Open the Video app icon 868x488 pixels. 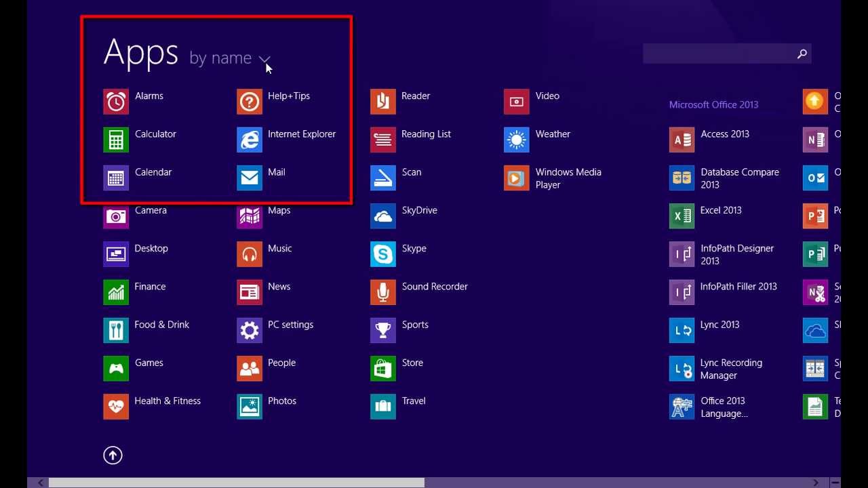[x=517, y=102]
